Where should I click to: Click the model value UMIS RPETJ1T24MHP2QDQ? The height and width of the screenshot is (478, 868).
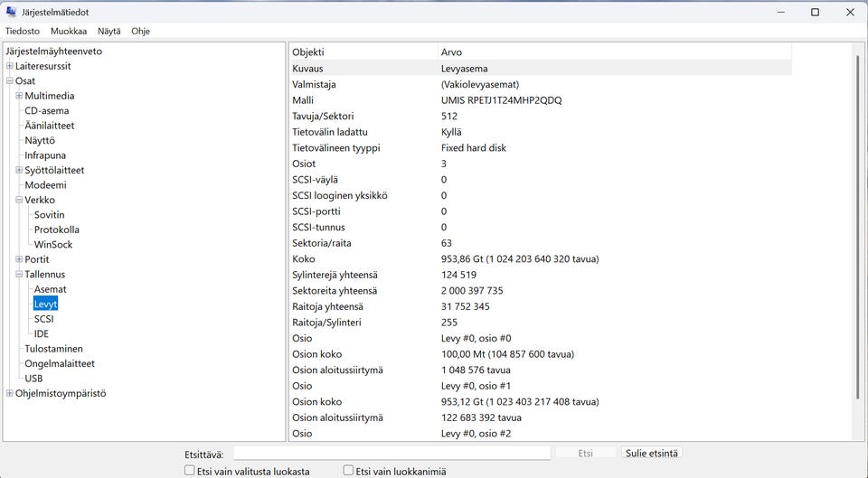point(501,100)
